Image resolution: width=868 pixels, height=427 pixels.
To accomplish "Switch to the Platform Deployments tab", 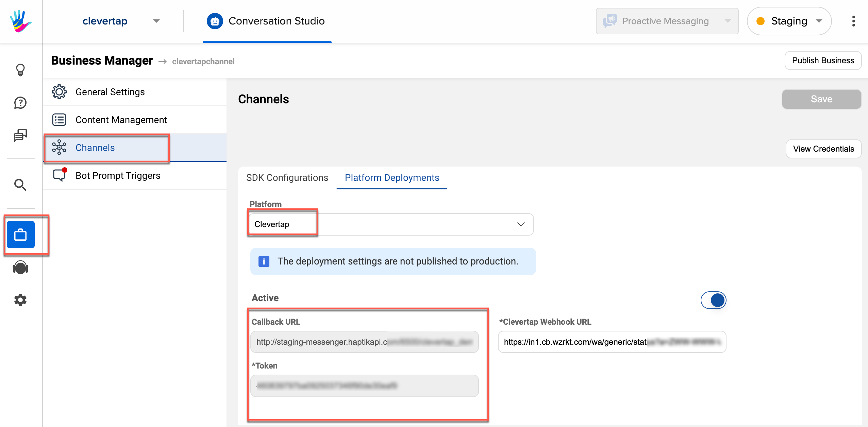I will click(x=392, y=178).
